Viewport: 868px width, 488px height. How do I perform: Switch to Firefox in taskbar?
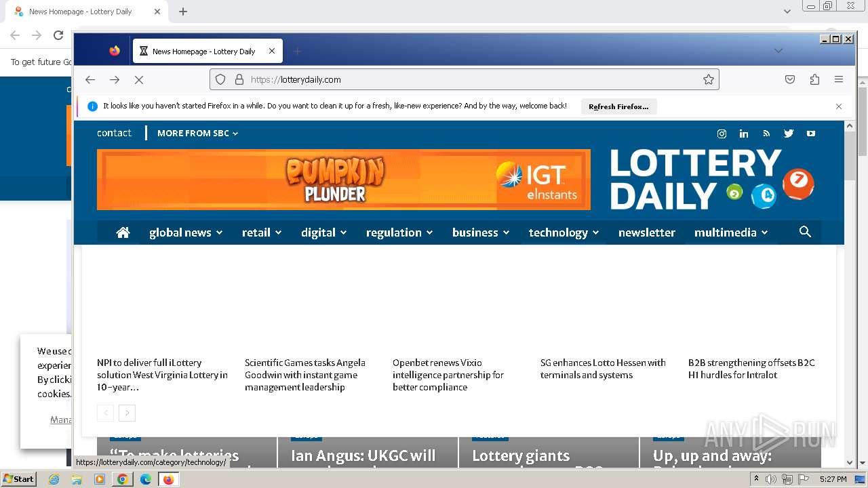pos(168,479)
